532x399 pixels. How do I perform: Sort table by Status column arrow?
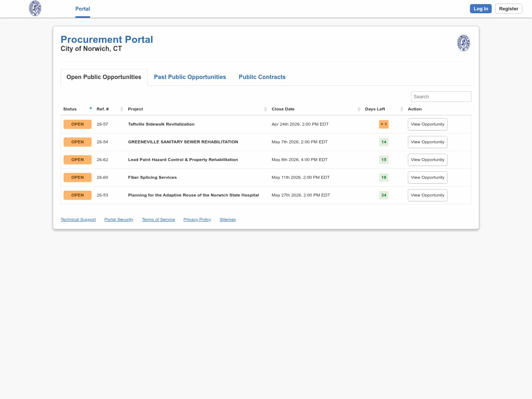(x=91, y=109)
